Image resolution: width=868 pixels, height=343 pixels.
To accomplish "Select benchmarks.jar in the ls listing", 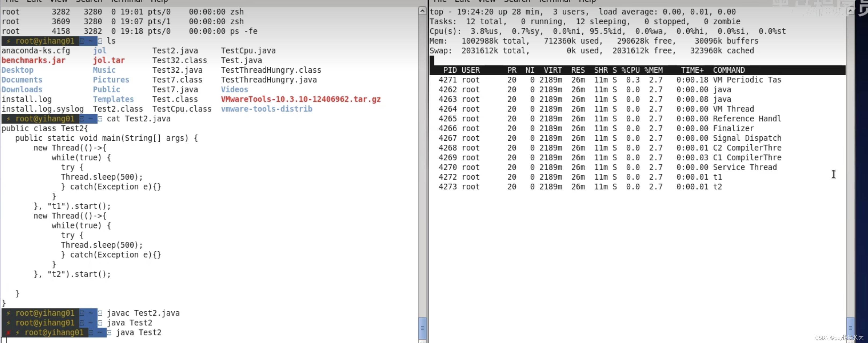I will (33, 60).
